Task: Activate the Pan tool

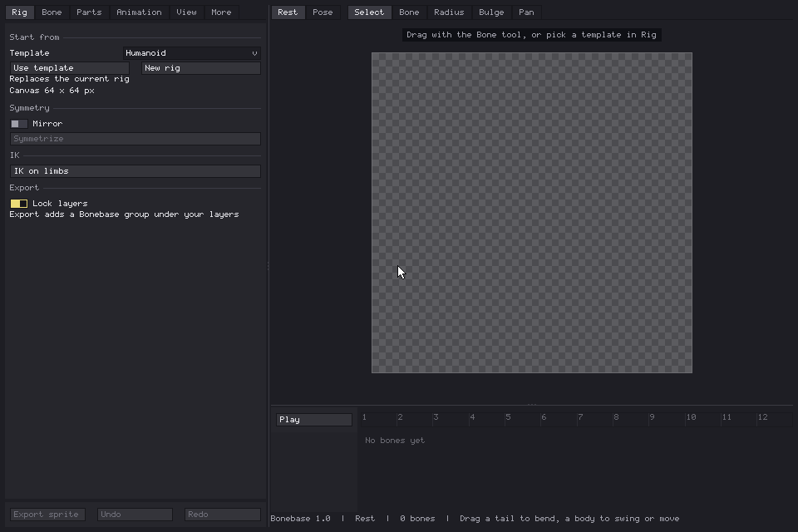Action: pyautogui.click(x=526, y=12)
